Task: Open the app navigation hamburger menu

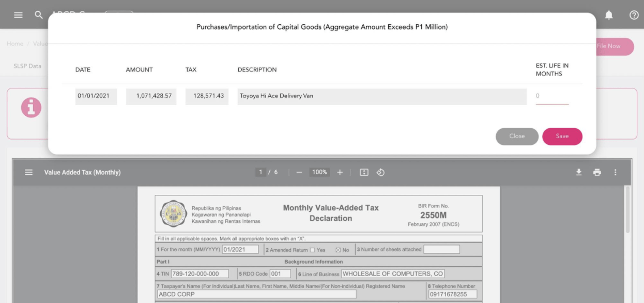Action: pos(18,14)
